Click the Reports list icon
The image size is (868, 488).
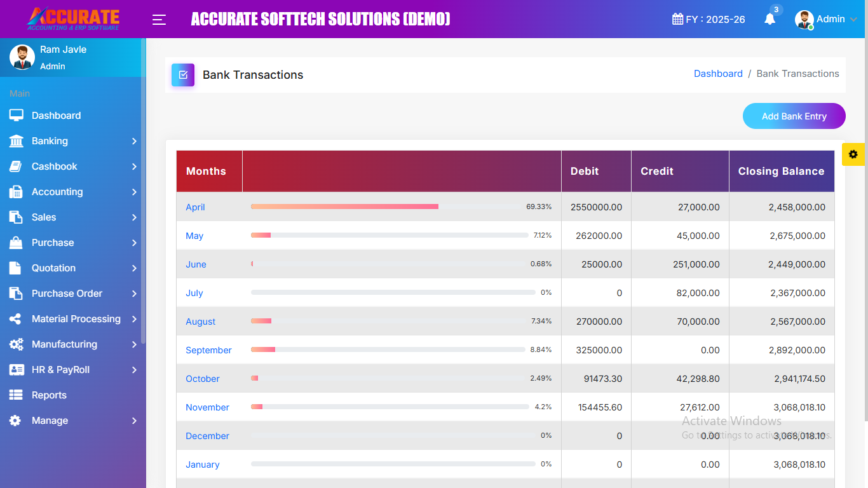(16, 395)
